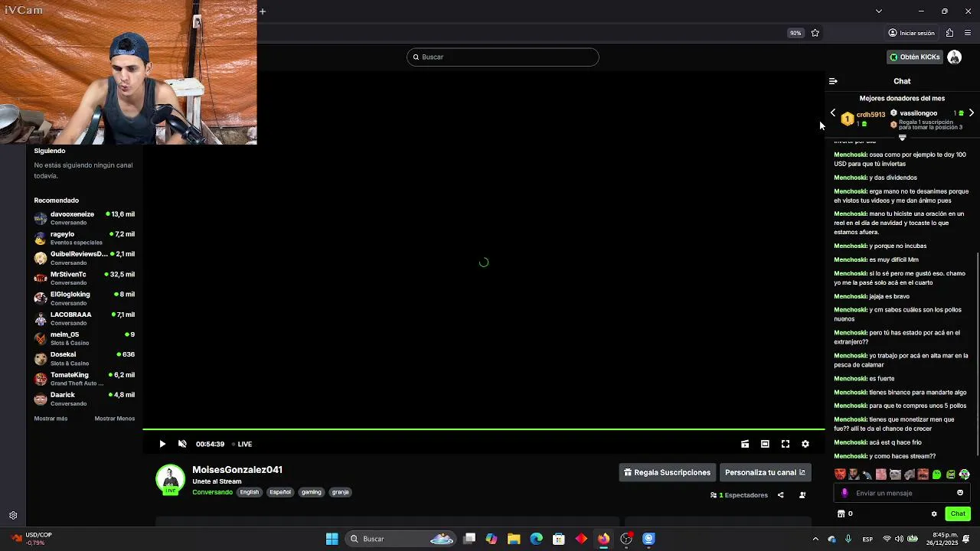
Task: Open crdh5913 top donor entry
Action: pyautogui.click(x=864, y=118)
